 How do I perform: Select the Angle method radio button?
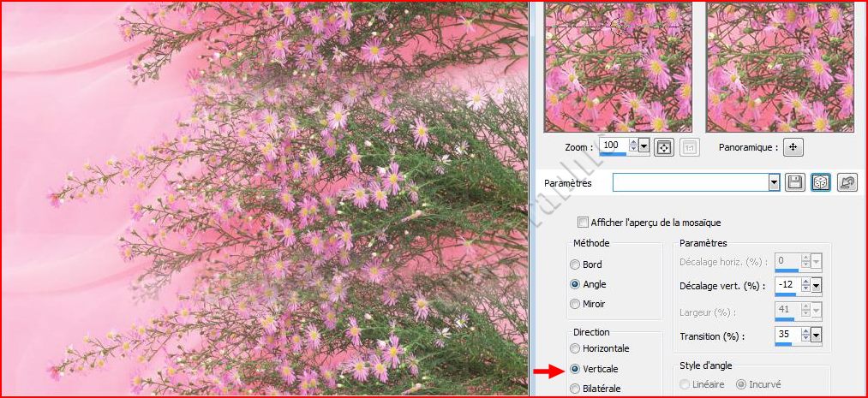click(575, 284)
